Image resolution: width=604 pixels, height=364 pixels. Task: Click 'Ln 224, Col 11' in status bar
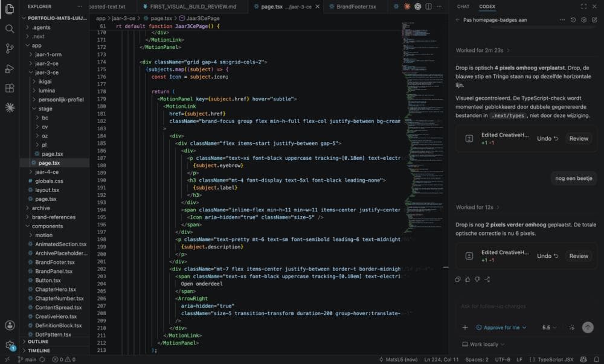(442, 359)
